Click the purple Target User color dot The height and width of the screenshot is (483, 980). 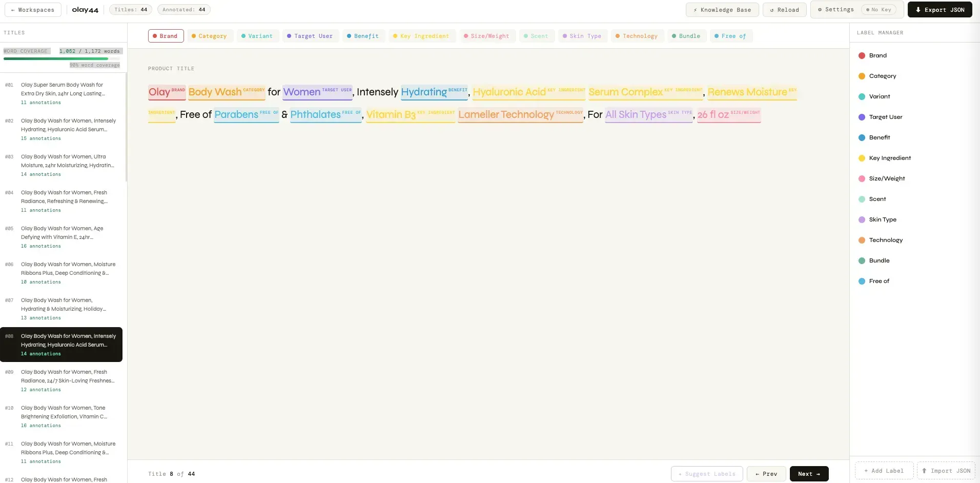coord(862,117)
